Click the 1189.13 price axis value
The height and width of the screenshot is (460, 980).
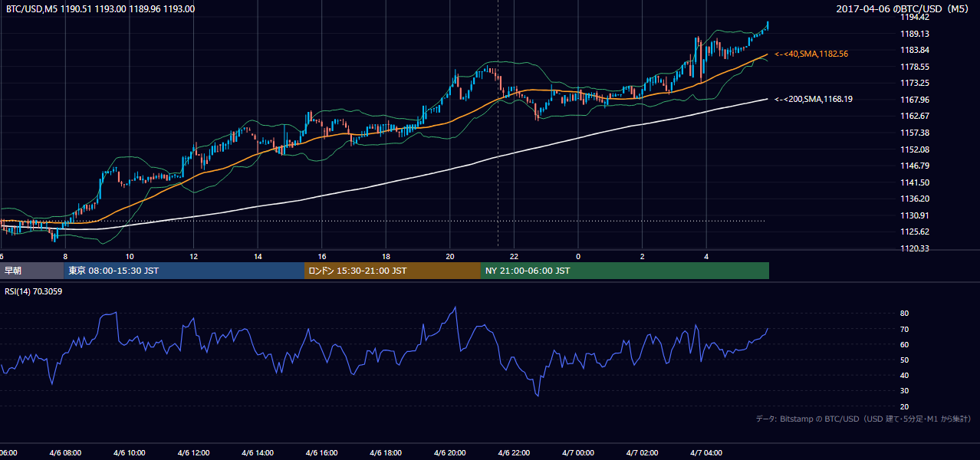tap(916, 34)
